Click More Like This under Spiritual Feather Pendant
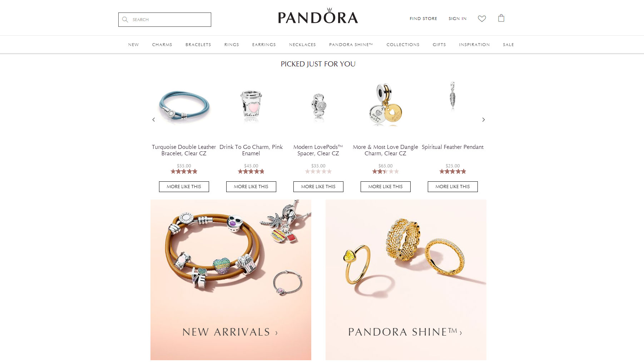The width and height of the screenshot is (644, 362). [453, 187]
